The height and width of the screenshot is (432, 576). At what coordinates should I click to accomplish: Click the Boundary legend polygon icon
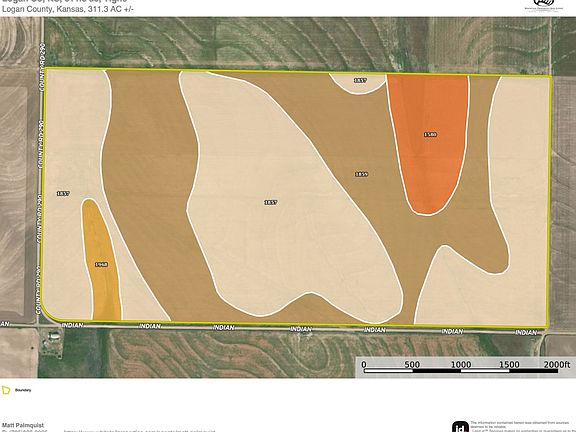(6, 390)
